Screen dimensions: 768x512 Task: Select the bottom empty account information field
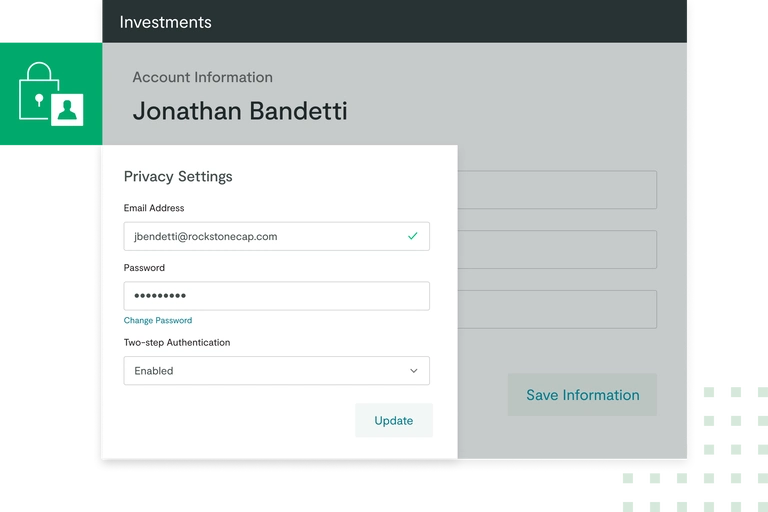pyautogui.click(x=557, y=309)
